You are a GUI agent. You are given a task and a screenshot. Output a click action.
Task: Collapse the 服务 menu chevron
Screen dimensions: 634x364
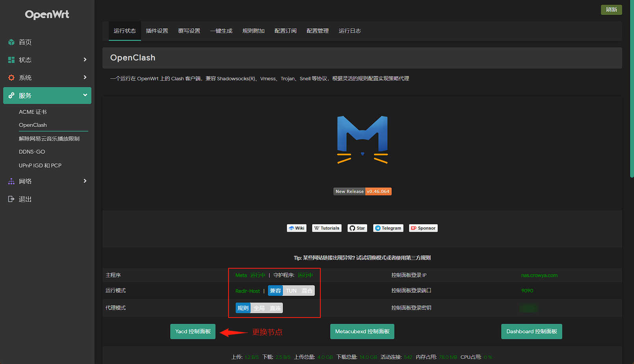[x=85, y=95]
